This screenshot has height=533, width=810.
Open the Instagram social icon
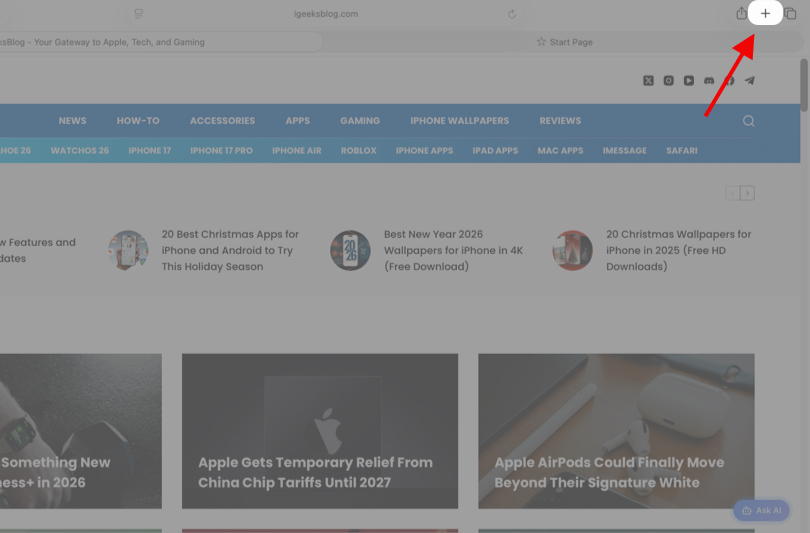[669, 81]
